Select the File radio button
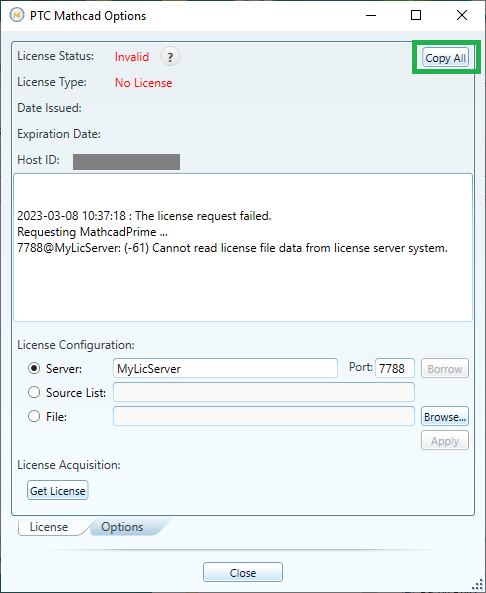This screenshot has height=593, width=486. point(34,416)
